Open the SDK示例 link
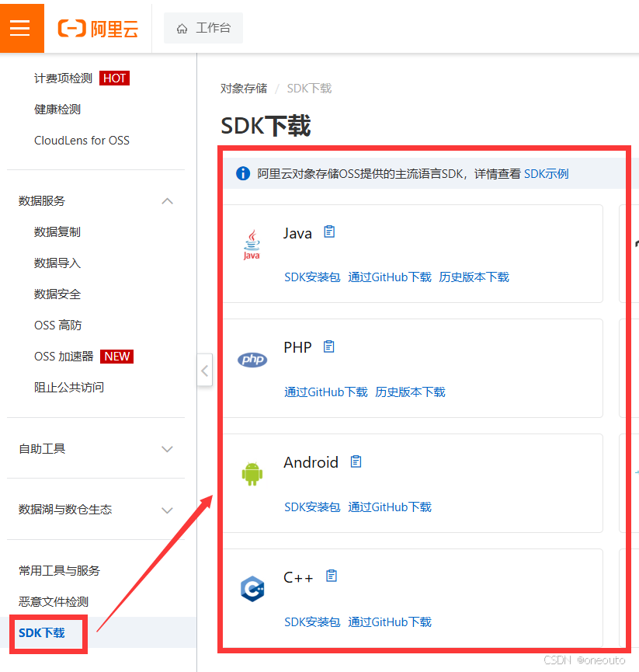 pyautogui.click(x=546, y=173)
